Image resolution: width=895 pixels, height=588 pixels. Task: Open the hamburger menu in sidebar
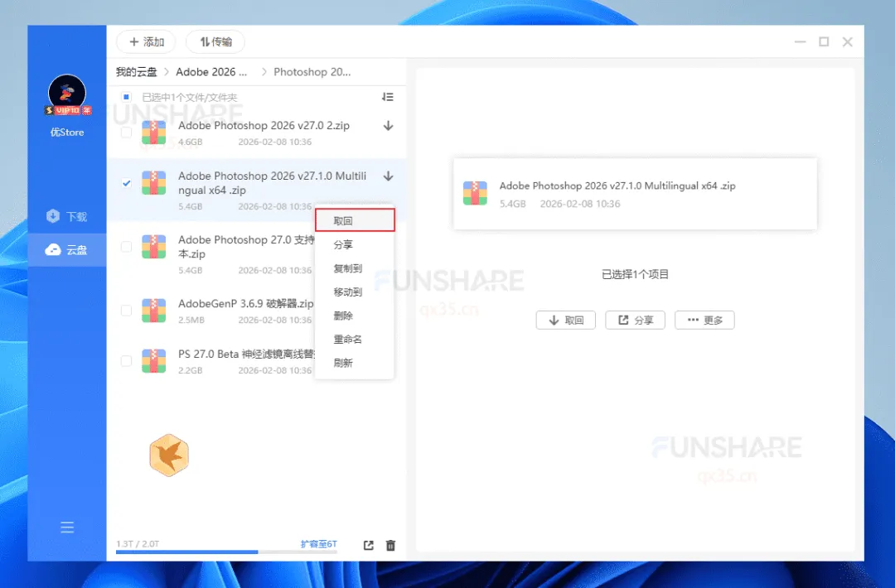click(x=67, y=527)
